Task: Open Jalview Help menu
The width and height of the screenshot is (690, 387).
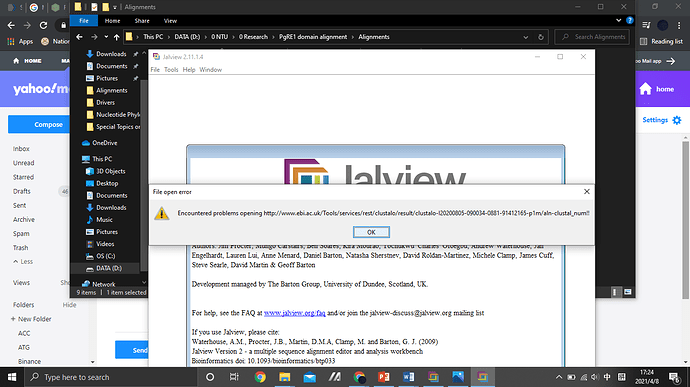Action: click(189, 70)
